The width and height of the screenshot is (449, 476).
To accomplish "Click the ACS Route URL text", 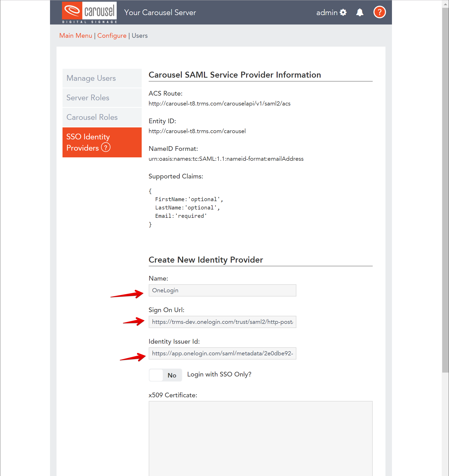I will 220,104.
